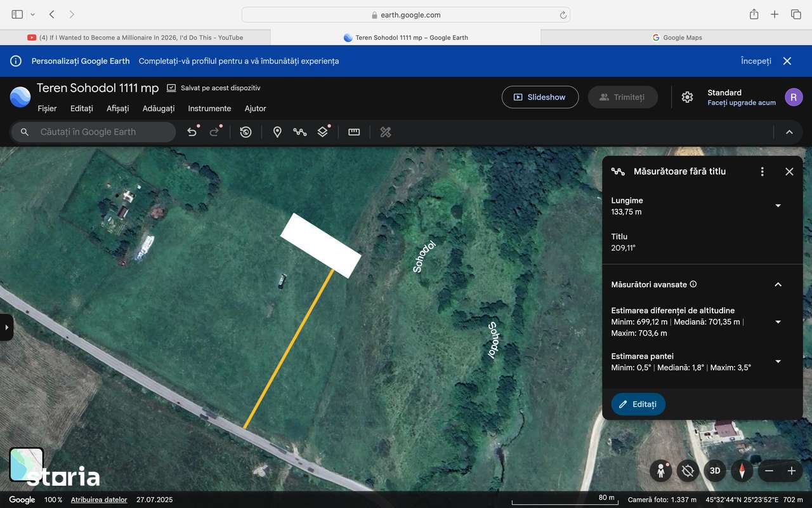Open the Estimarea pantei units dropdown
The image size is (812, 508).
pyautogui.click(x=778, y=361)
